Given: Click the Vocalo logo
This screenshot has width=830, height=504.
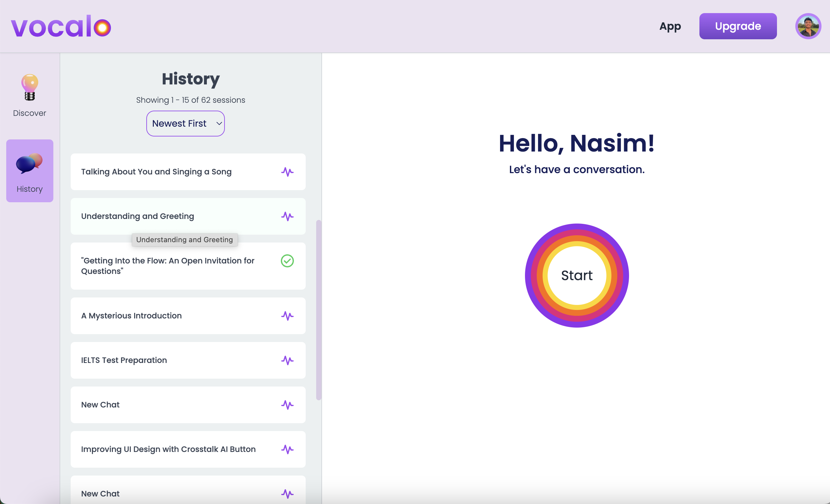Looking at the screenshot, I should [61, 26].
